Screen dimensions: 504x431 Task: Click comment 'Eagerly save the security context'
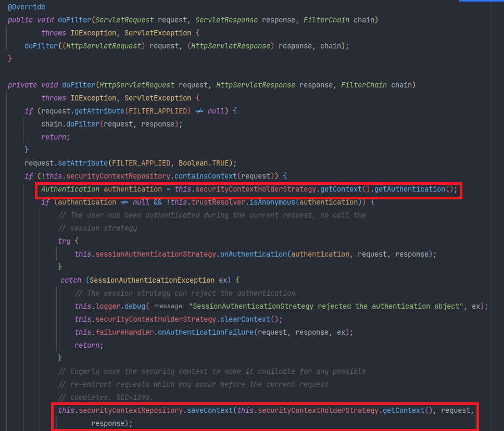(212, 371)
